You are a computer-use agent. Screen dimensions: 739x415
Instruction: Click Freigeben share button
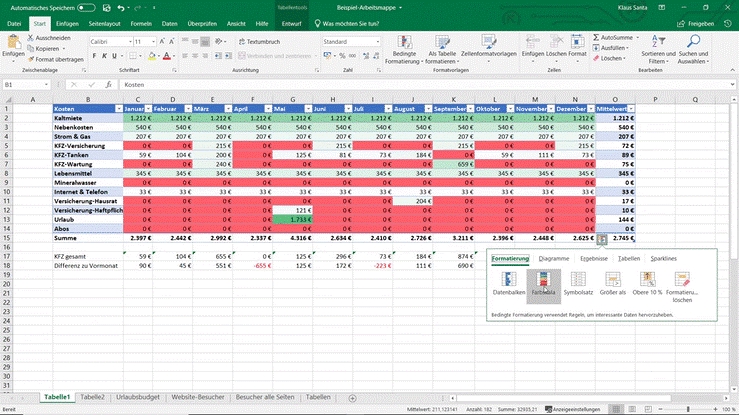(696, 24)
